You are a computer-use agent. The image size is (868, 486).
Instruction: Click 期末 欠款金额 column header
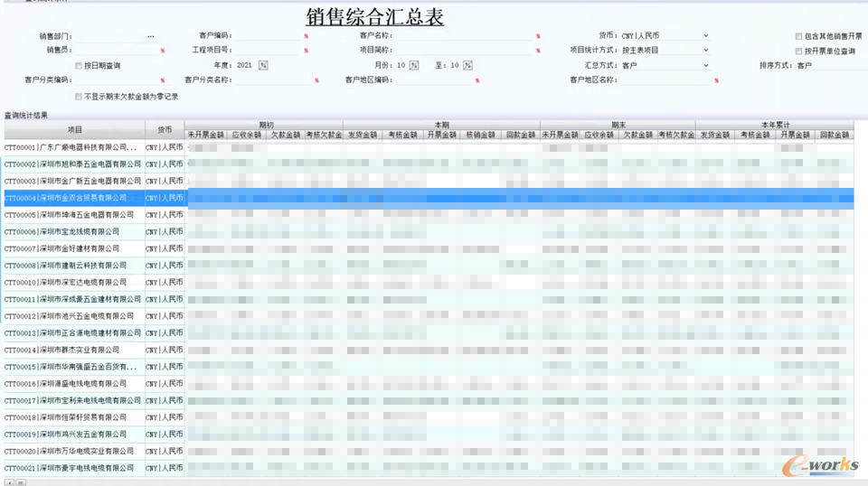[637, 135]
